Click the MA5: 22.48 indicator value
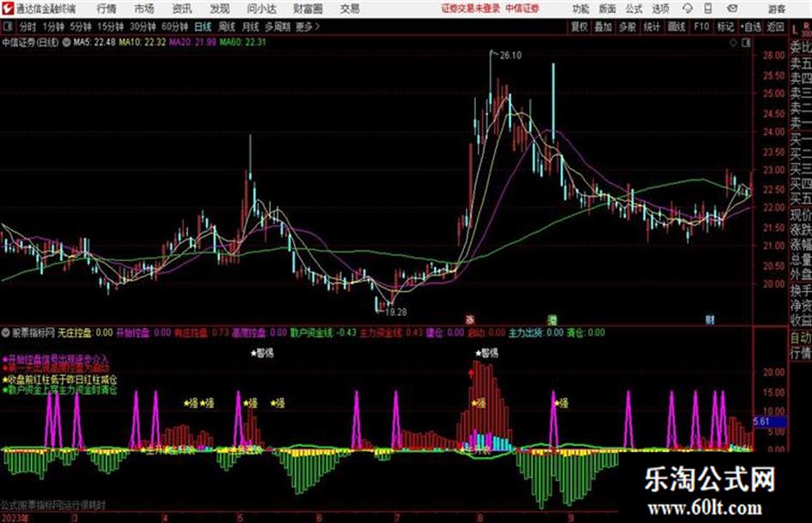This screenshot has height=523, width=812. pos(95,42)
